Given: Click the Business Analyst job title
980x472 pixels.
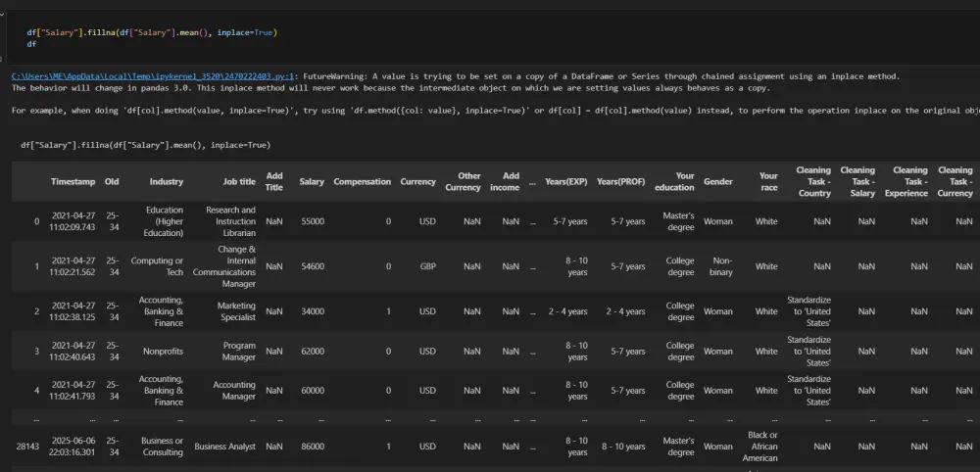Looking at the screenshot, I should 225,447.
